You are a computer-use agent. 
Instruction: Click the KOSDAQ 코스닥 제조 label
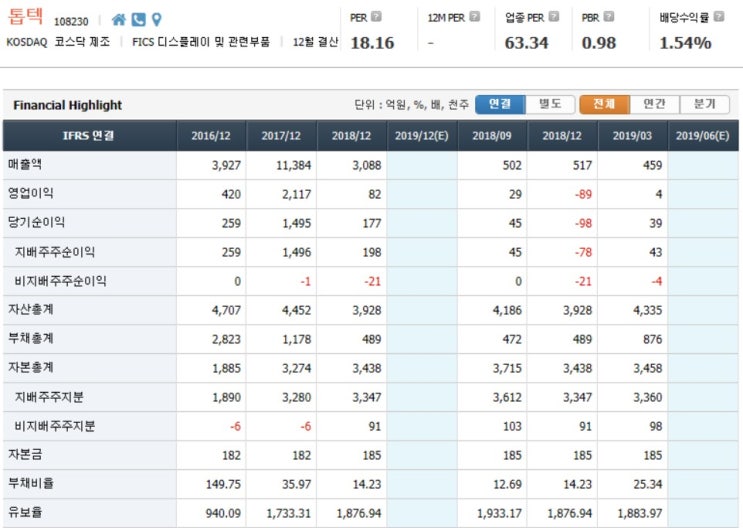pyautogui.click(x=58, y=42)
